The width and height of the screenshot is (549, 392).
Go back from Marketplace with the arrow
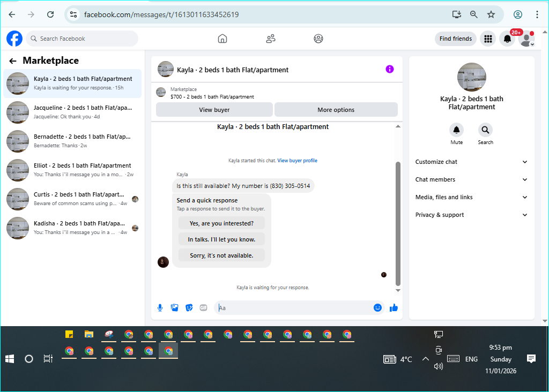[x=13, y=61]
